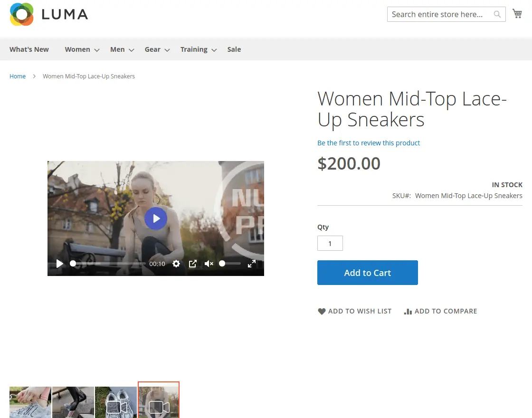This screenshot has width=532, height=418.
Task: Open the shopping cart icon
Action: pos(517,14)
